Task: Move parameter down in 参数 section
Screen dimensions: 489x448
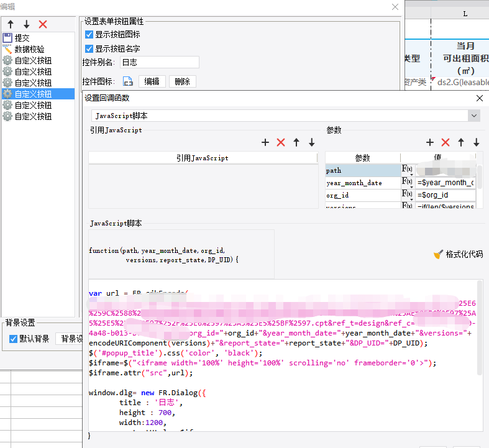Action: coord(477,142)
